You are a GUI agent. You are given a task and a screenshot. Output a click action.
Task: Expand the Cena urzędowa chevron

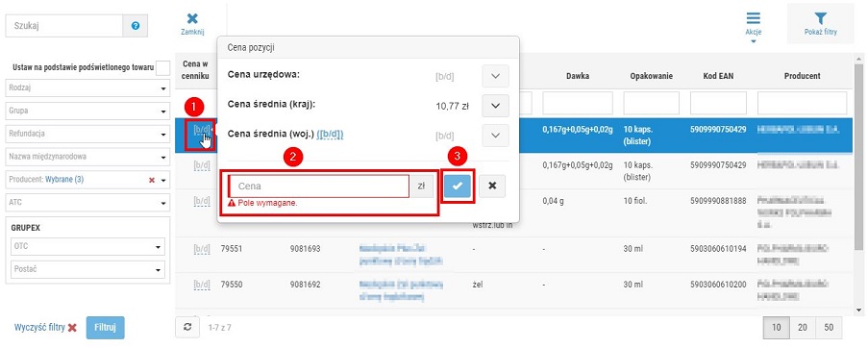pyautogui.click(x=495, y=76)
